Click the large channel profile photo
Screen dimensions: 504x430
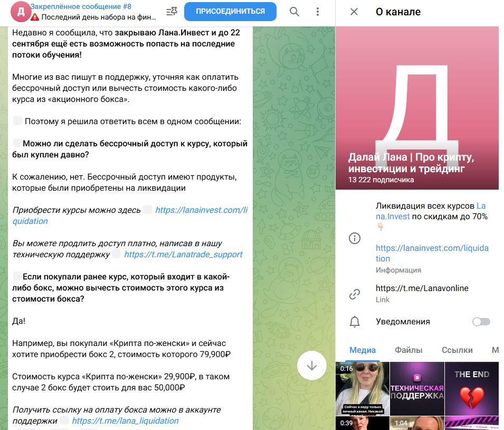[x=417, y=108]
